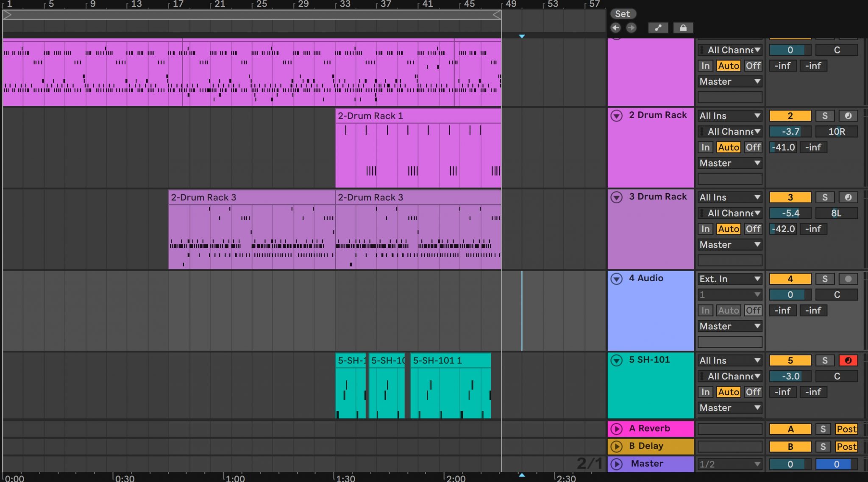Collapse the 4 Audio track with its disclosure triangle
Screen dimensions: 868x482
pyautogui.click(x=617, y=278)
